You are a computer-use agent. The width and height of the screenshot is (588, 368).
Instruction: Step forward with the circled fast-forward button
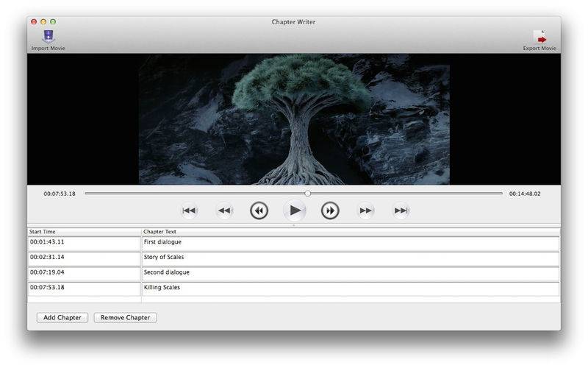point(330,210)
